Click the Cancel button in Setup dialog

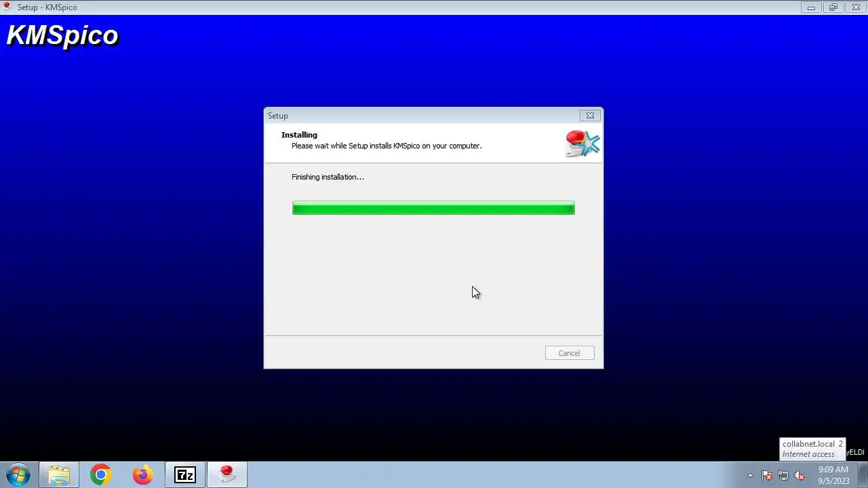click(x=569, y=353)
